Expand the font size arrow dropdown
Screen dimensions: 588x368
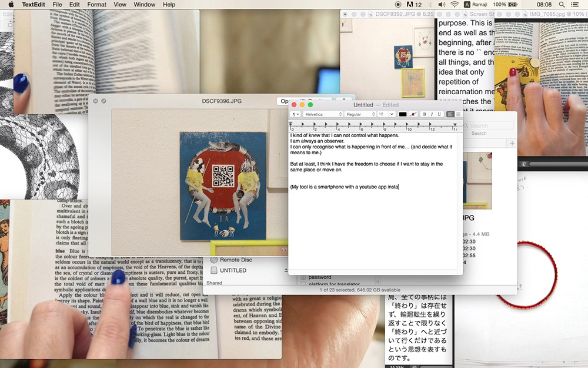392,114
